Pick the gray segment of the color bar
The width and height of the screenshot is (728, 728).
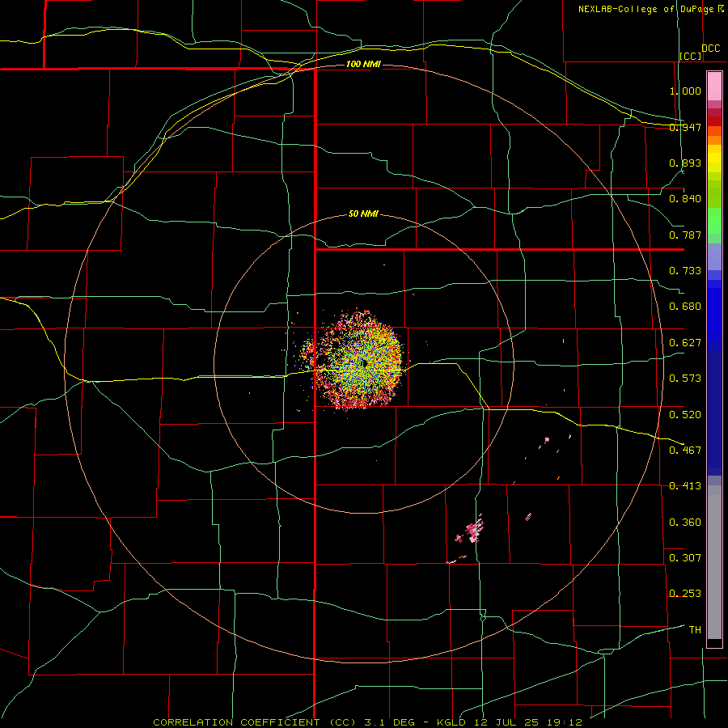[x=714, y=562]
